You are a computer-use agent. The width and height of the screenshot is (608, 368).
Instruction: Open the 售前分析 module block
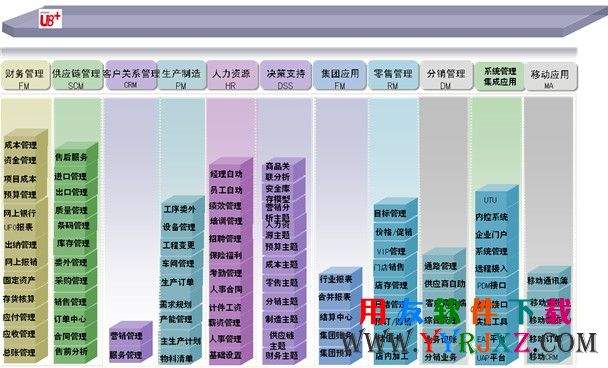coord(71,351)
